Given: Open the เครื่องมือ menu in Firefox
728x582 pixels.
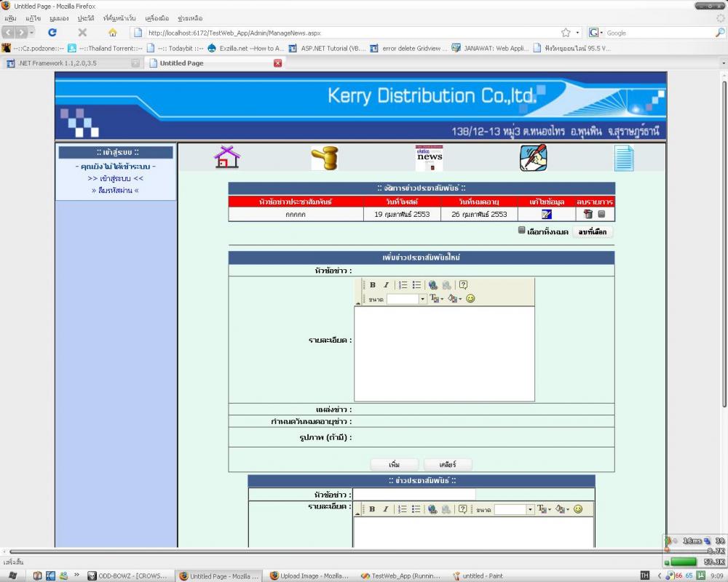Looking at the screenshot, I should tap(157, 18).
